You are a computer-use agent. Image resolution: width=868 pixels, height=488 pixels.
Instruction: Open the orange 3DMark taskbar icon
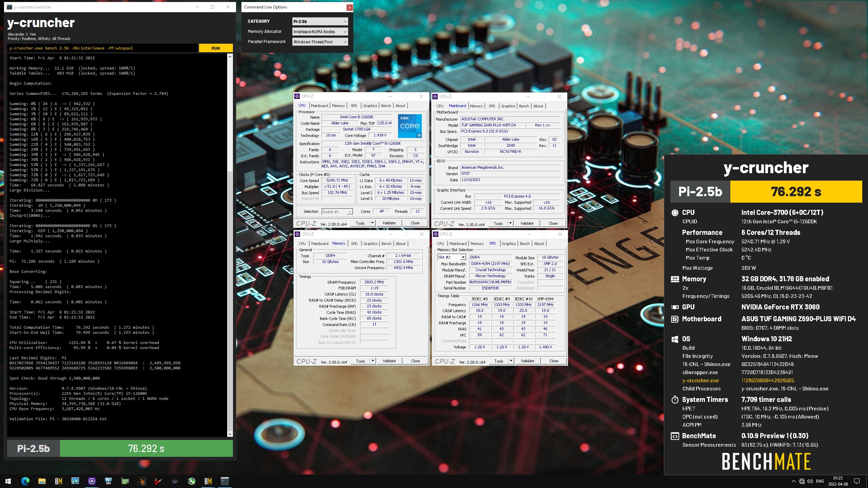141,481
